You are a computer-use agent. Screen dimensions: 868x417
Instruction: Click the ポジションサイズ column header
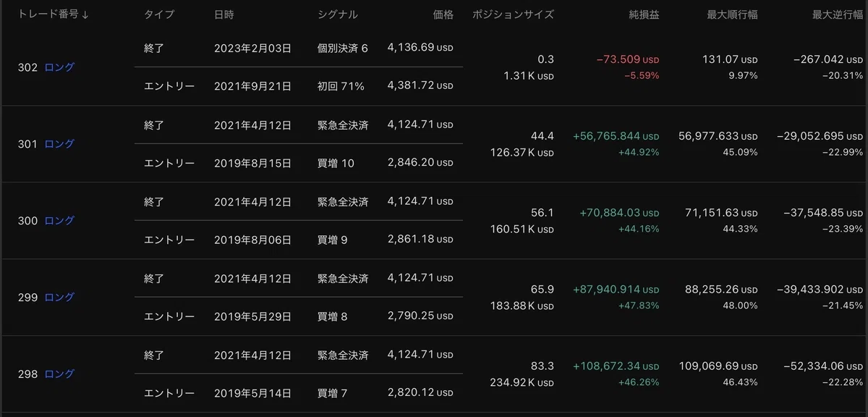pyautogui.click(x=513, y=14)
